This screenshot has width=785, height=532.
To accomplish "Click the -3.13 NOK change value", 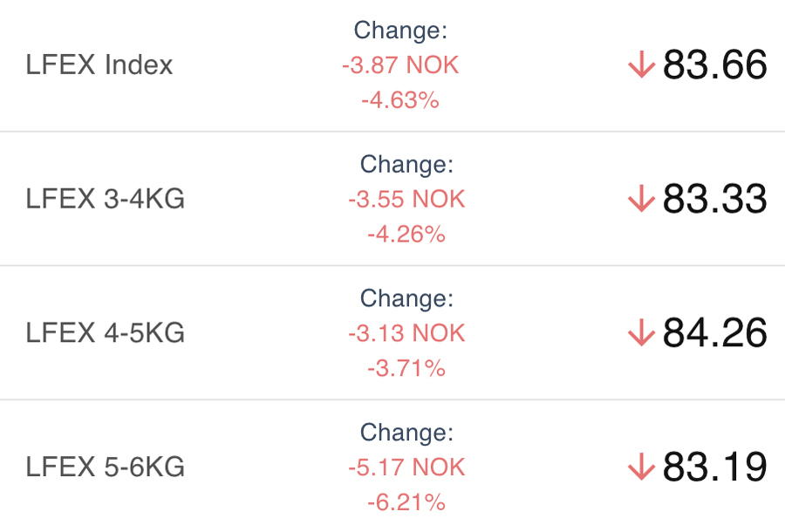I will pyautogui.click(x=406, y=333).
